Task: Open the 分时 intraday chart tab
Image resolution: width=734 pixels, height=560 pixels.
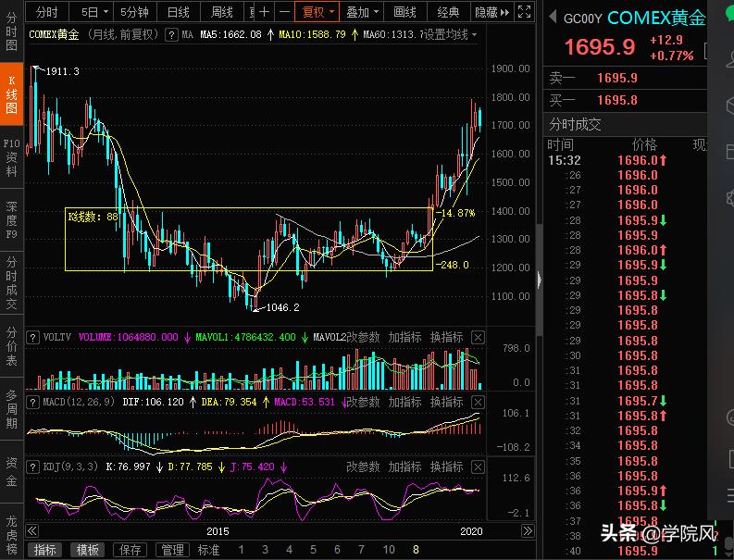Action: point(47,12)
